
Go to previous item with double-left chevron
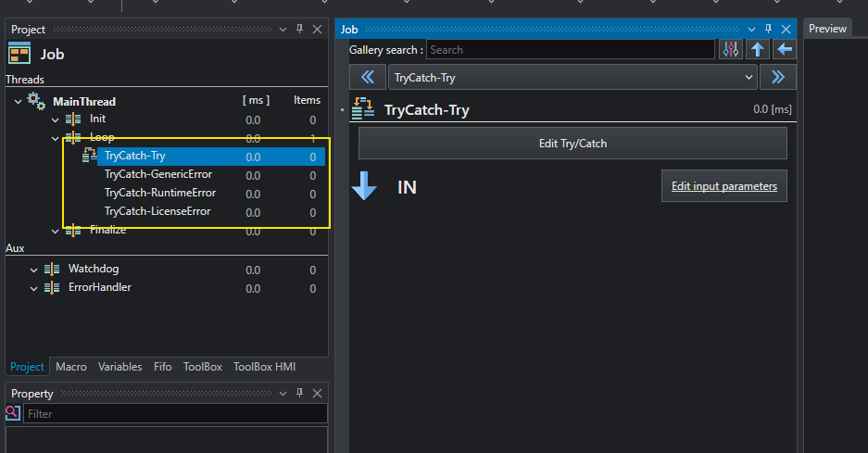coord(368,77)
